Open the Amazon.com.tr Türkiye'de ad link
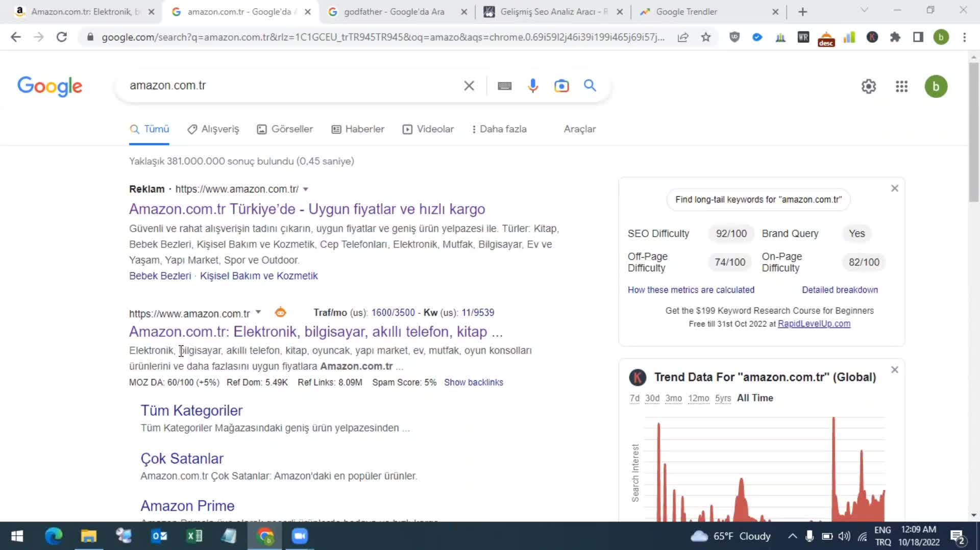The width and height of the screenshot is (980, 550). (307, 209)
